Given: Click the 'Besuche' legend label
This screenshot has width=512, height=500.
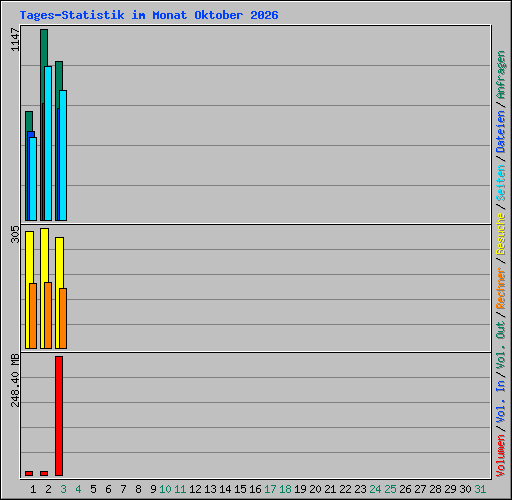Looking at the screenshot, I should 500,234.
